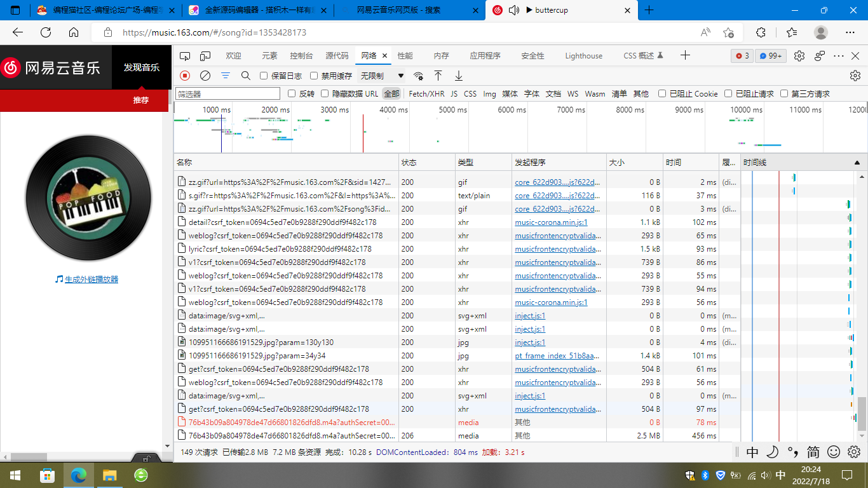Check the 反转 filter checkbox
Screen dimensions: 868x488
coord(292,93)
